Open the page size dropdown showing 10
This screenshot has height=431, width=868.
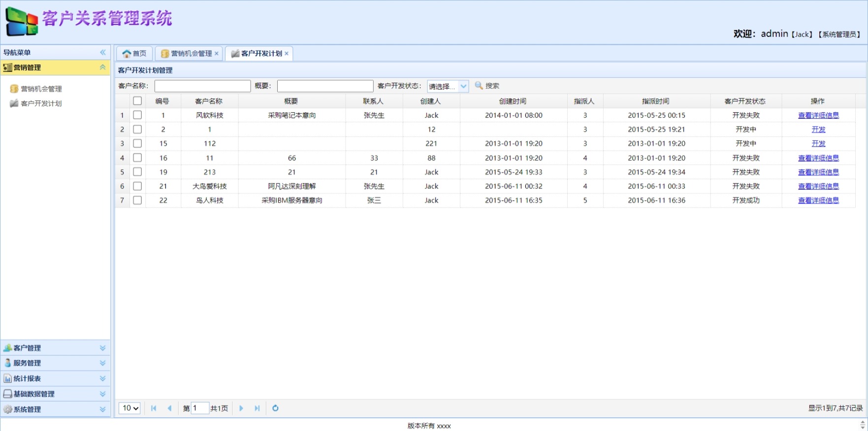[130, 408]
